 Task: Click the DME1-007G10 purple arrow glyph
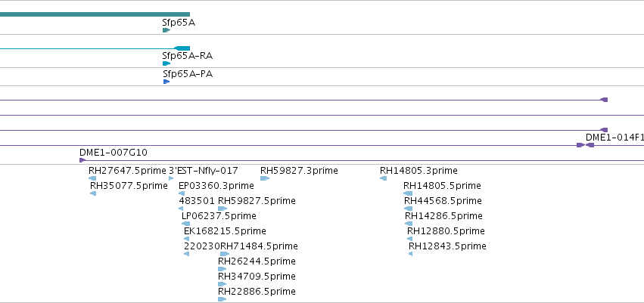point(82,160)
